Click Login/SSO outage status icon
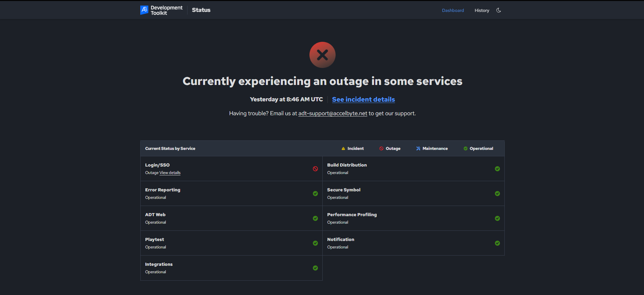The image size is (644, 295). click(315, 169)
